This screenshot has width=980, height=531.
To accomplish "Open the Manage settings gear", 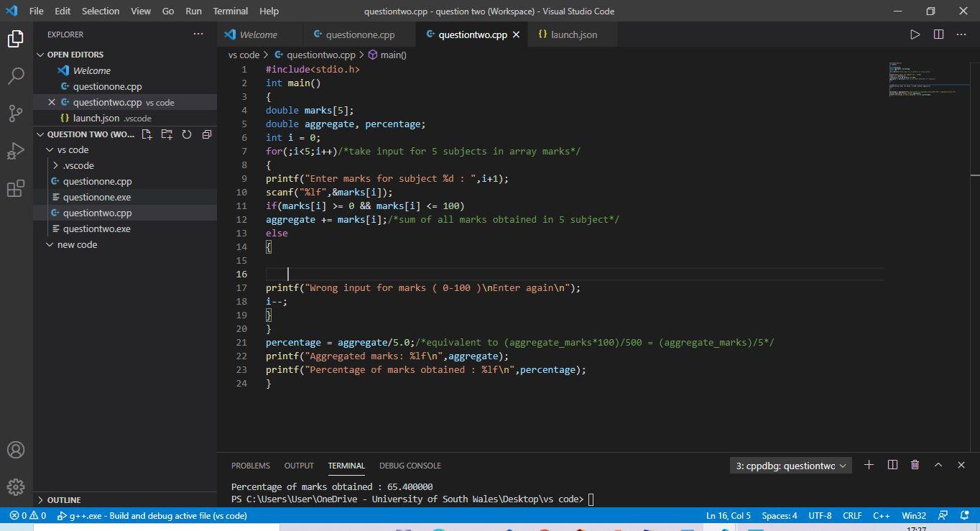I will 16,487.
